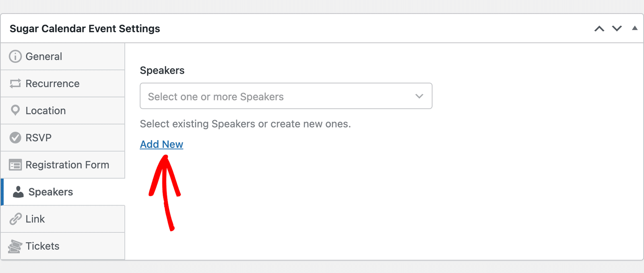
Task: Open the Speakers select dropdown field
Action: point(286,96)
